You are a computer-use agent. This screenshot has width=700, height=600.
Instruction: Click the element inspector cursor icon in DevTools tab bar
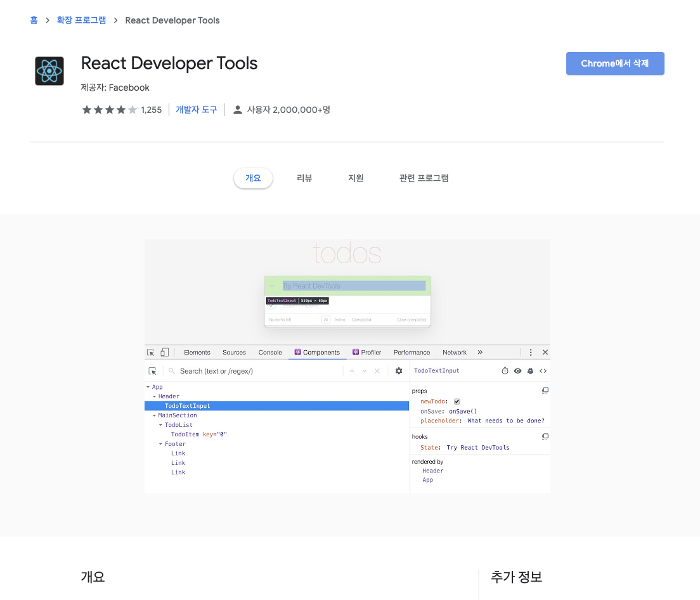coord(150,352)
